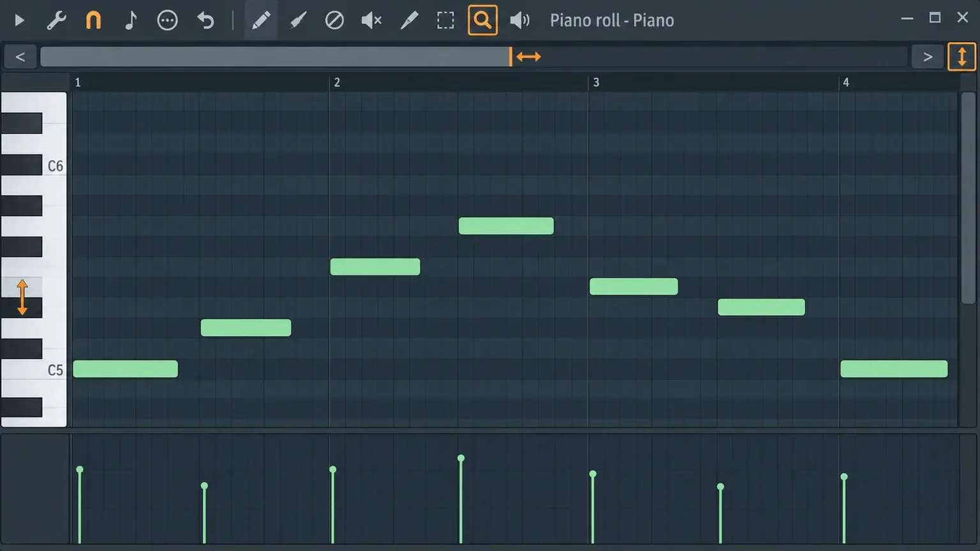Select the C5 note at bar 4
This screenshot has height=551, width=980.
pyautogui.click(x=894, y=369)
